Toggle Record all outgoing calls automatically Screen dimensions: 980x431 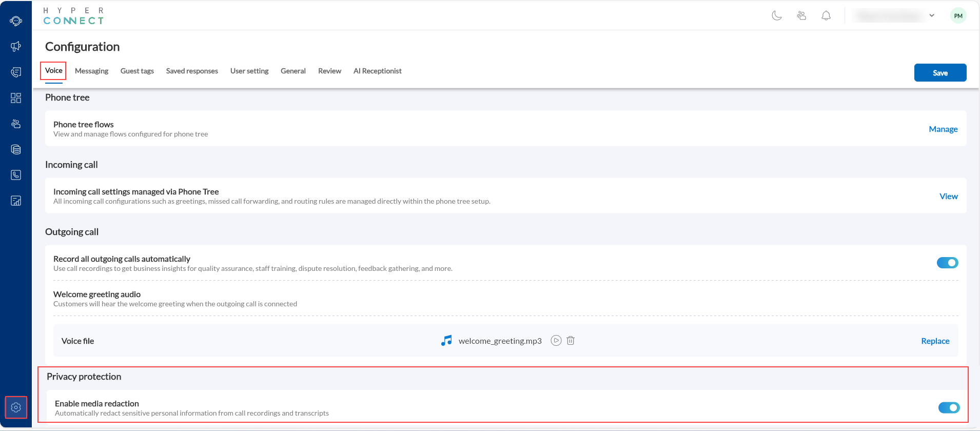click(947, 263)
